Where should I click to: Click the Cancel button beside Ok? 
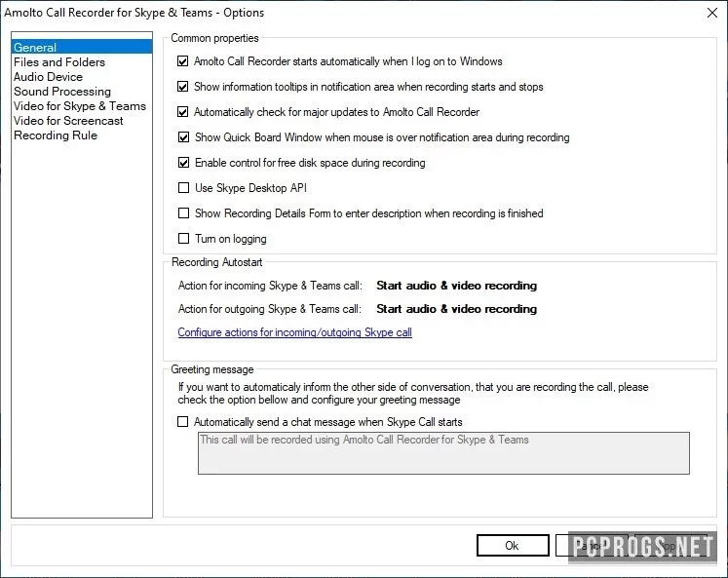pyautogui.click(x=592, y=546)
